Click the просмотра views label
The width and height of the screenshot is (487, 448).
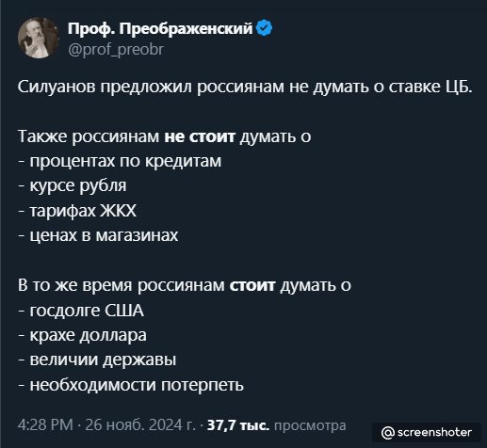(x=310, y=426)
